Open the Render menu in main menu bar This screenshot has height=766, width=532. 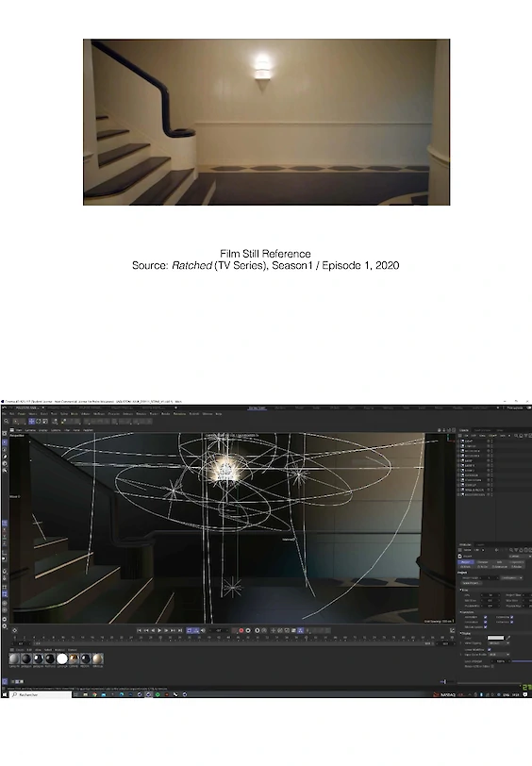pyautogui.click(x=165, y=414)
